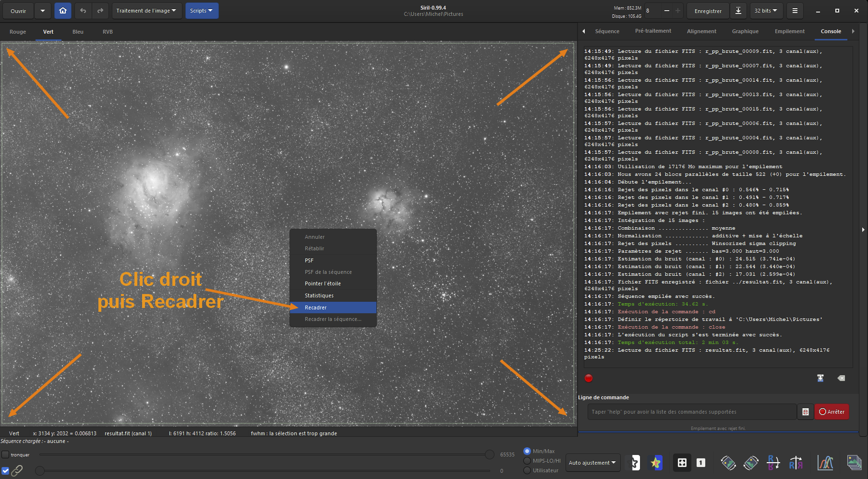
Task: Switch to the Rouge channel tab
Action: [18, 32]
